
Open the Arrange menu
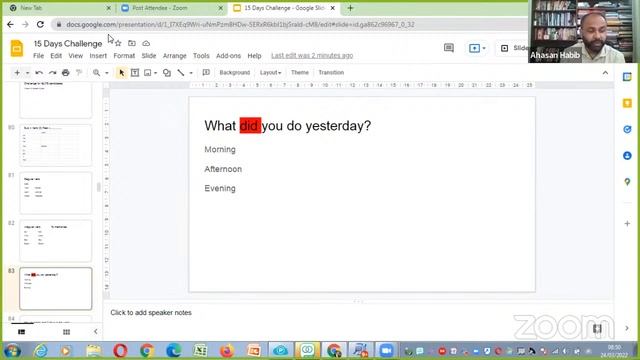(x=174, y=56)
